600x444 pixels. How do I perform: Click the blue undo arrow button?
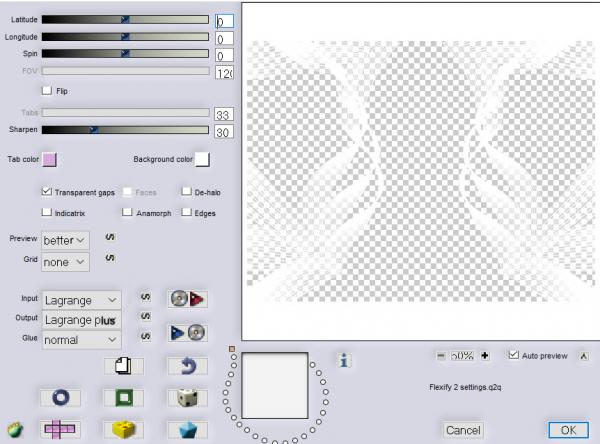click(x=186, y=367)
